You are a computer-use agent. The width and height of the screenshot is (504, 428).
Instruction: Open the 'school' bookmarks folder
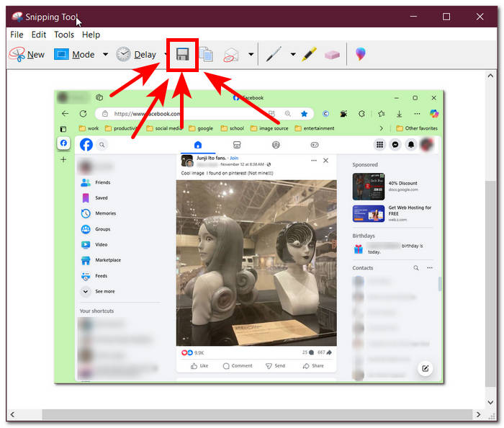(233, 128)
